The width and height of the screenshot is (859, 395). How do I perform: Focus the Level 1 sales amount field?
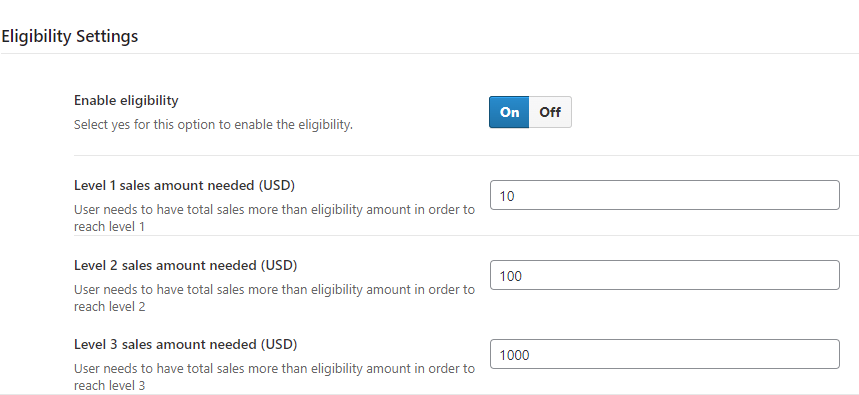pos(665,195)
